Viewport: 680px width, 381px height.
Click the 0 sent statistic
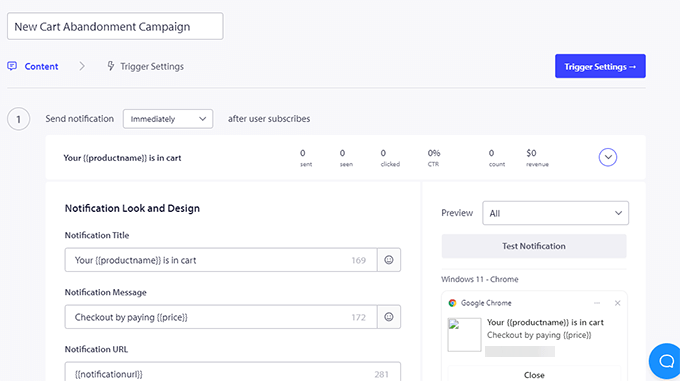pyautogui.click(x=305, y=158)
